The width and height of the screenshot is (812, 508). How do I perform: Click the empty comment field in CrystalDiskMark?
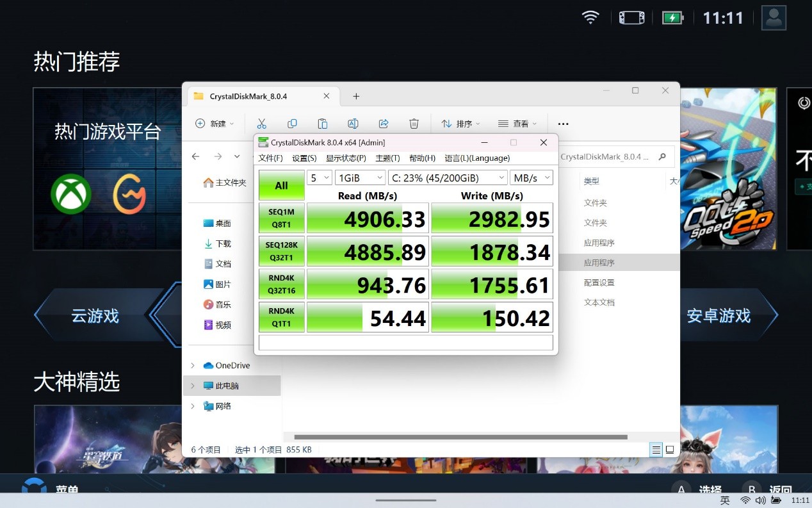[x=406, y=343]
